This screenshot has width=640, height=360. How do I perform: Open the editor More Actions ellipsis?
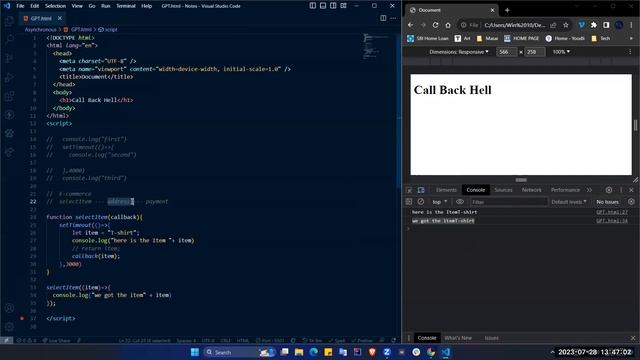coord(393,18)
